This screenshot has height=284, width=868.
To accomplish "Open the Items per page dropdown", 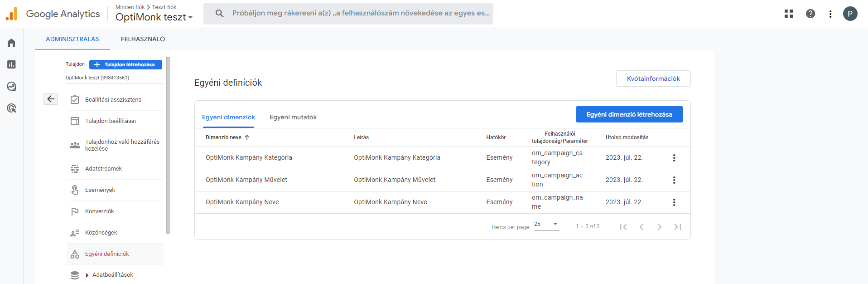I will pyautogui.click(x=546, y=225).
